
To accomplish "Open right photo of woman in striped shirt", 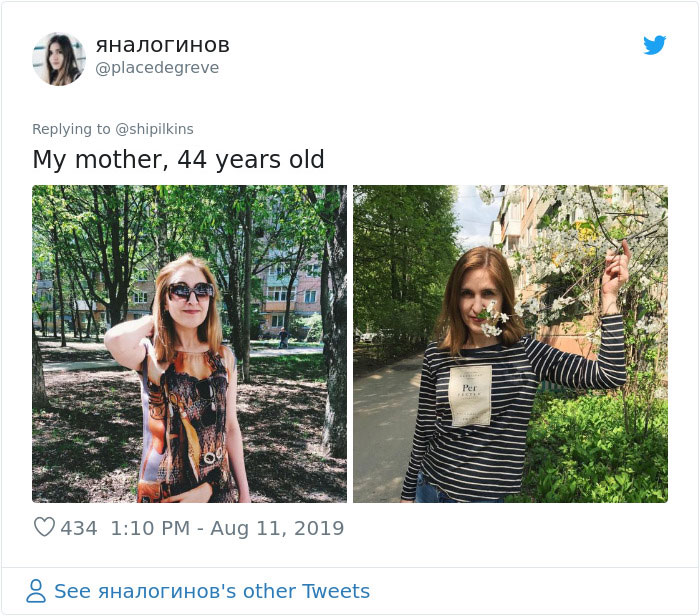I will (x=510, y=343).
